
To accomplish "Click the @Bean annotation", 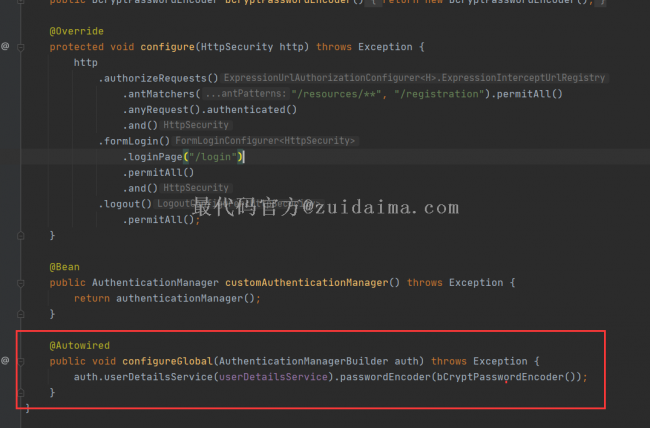I will [x=65, y=267].
